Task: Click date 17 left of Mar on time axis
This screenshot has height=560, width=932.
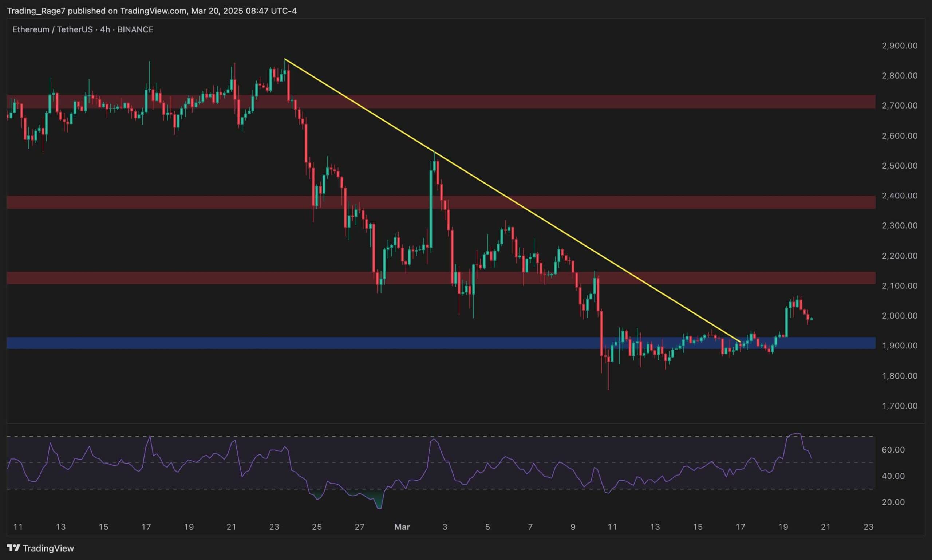Action: click(x=146, y=527)
